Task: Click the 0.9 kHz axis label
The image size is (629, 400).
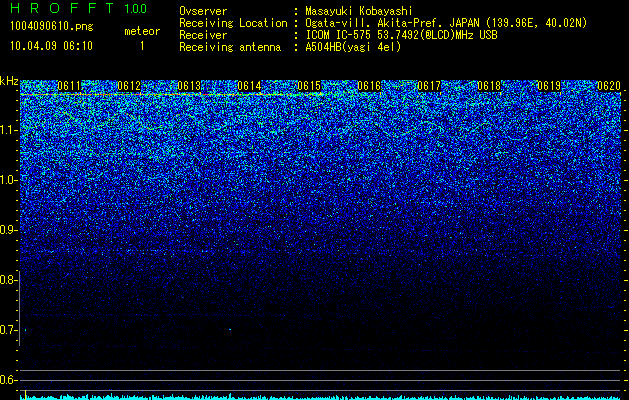Action: pyautogui.click(x=8, y=230)
